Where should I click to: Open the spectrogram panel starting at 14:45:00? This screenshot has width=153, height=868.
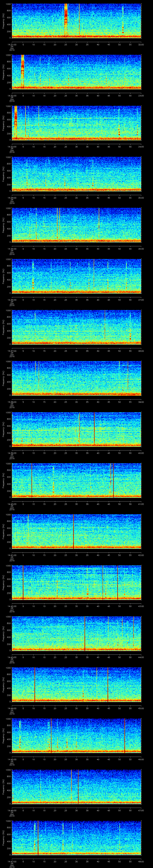76,736
